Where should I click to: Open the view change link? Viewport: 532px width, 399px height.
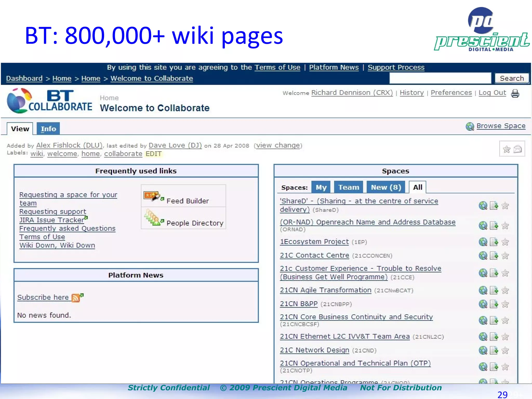pos(278,145)
